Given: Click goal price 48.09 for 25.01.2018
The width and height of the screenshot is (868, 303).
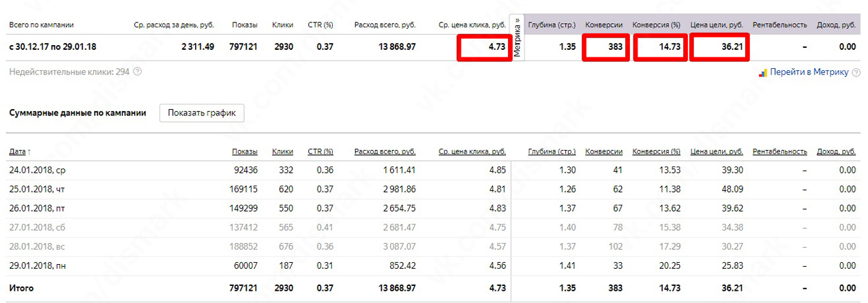Looking at the screenshot, I should tap(732, 189).
